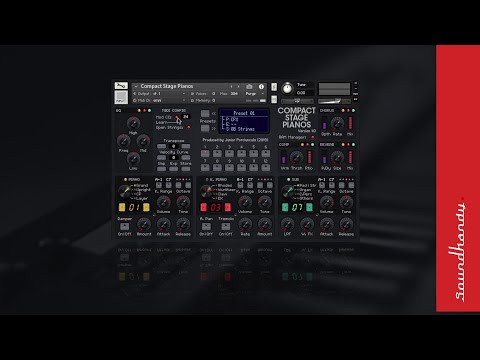Select preset slot button 9
This screenshot has height=360, width=480.
pyautogui.click(x=229, y=167)
